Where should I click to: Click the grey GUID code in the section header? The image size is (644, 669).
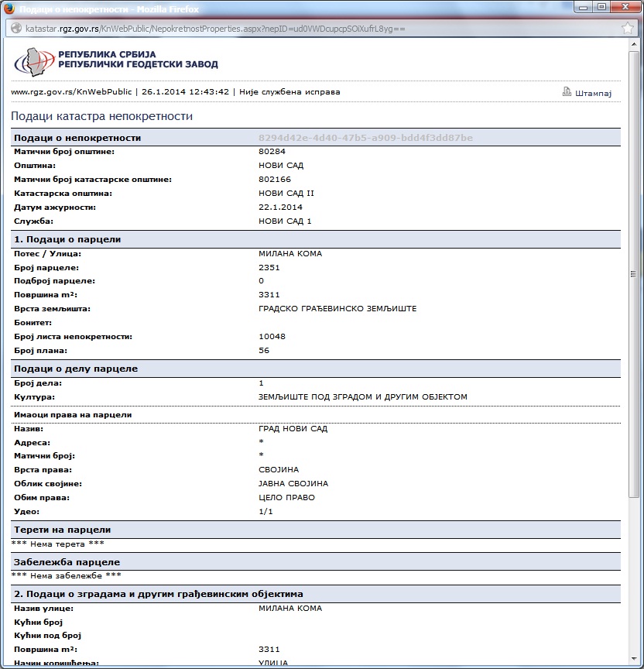click(x=365, y=138)
